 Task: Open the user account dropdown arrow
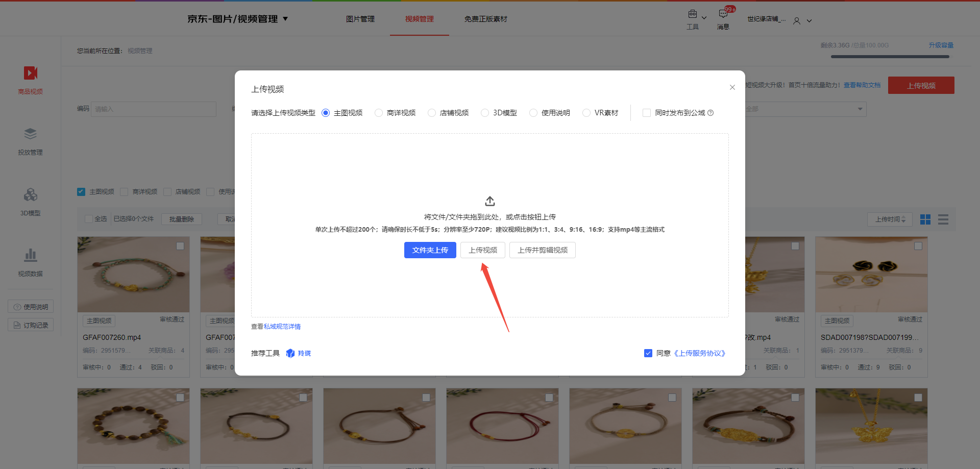point(809,21)
